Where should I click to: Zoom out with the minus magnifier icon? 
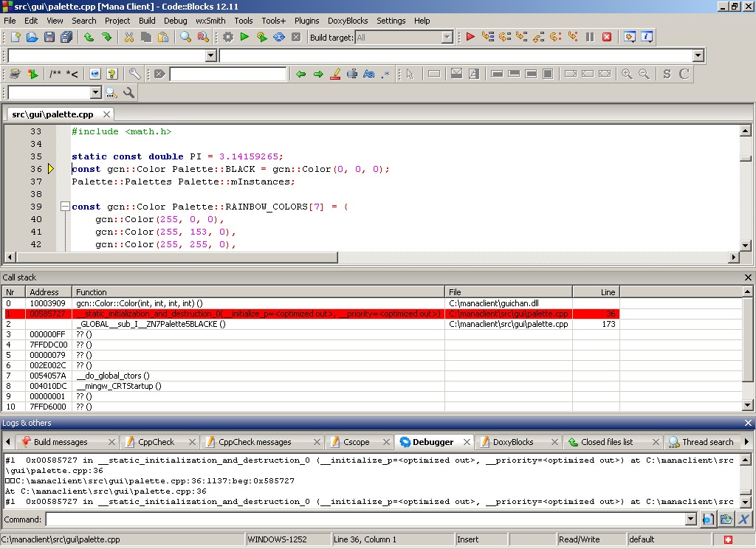pos(644,75)
